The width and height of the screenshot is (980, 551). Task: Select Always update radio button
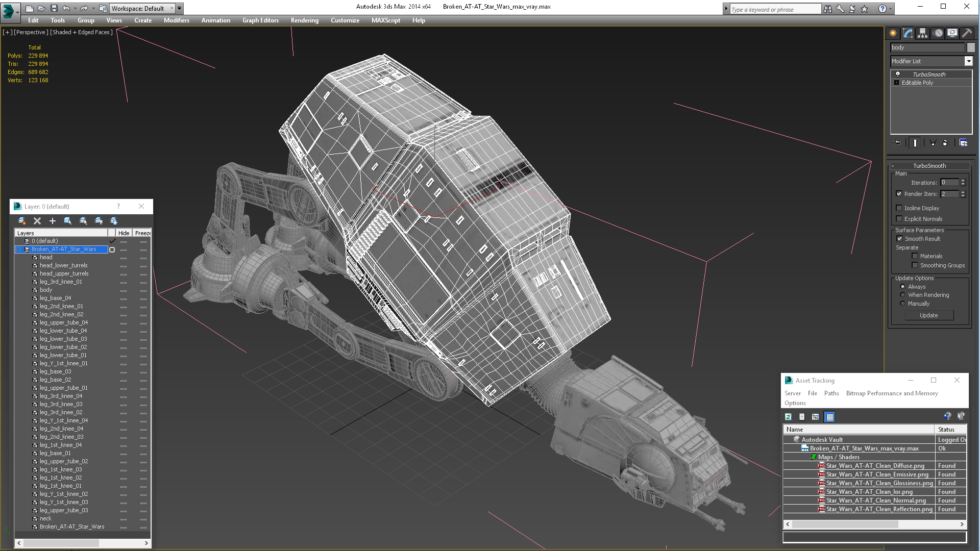click(902, 287)
